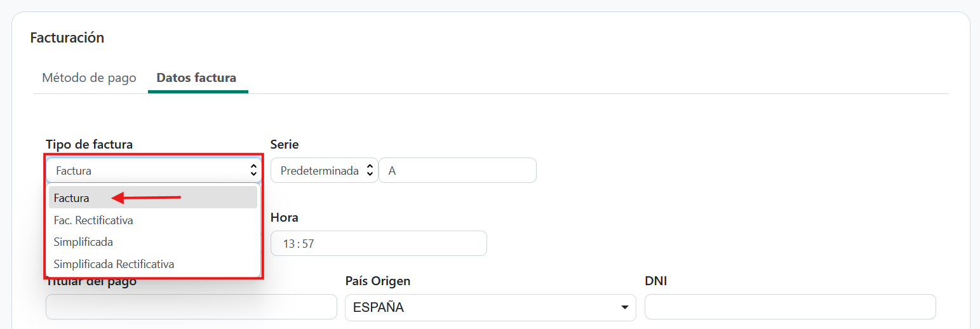Click the Serie text field containing A
The width and height of the screenshot is (980, 329).
pos(457,170)
